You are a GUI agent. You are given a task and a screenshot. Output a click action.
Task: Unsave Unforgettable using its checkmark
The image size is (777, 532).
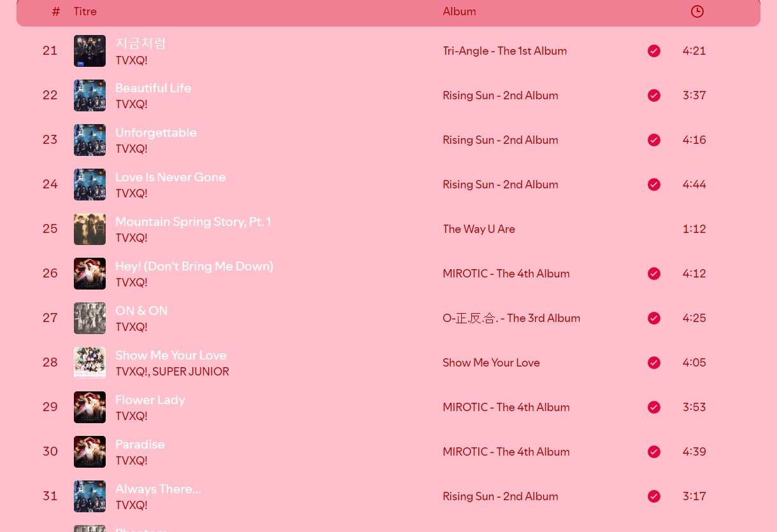pos(654,140)
